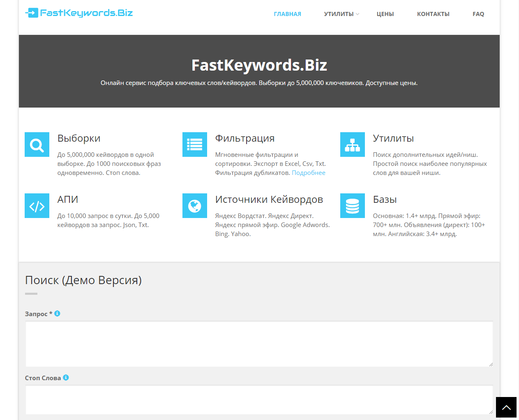The image size is (519, 420).
Task: Click the database icon next to Базы
Action: click(x=352, y=205)
